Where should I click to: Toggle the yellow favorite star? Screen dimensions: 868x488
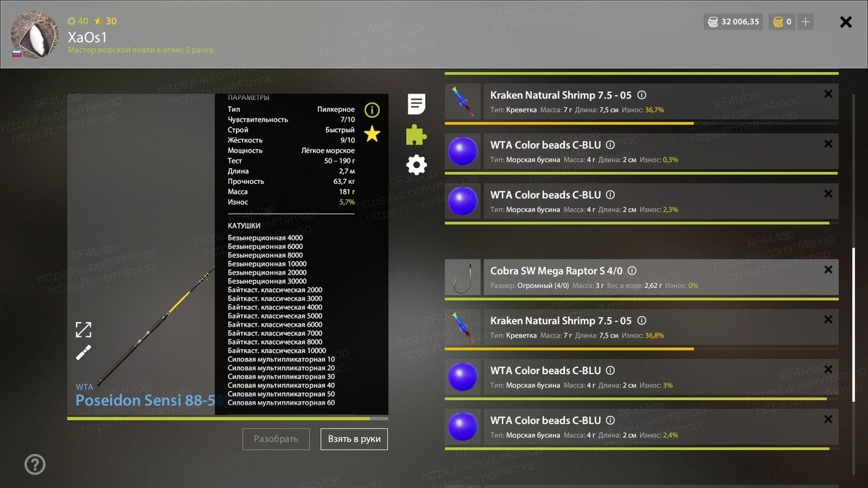372,134
